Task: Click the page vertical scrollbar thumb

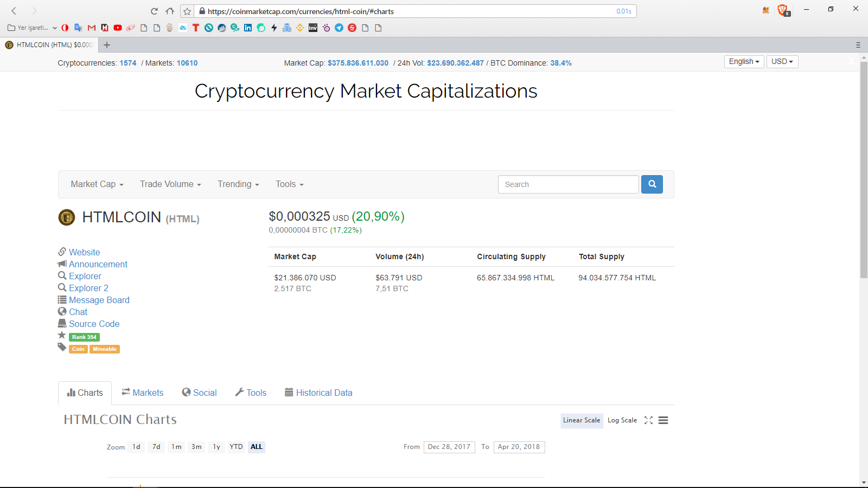Action: coord(864,170)
